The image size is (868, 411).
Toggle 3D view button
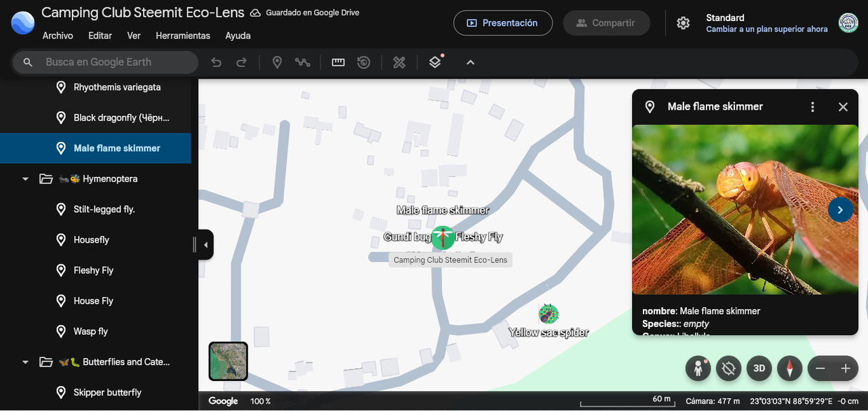coord(759,368)
